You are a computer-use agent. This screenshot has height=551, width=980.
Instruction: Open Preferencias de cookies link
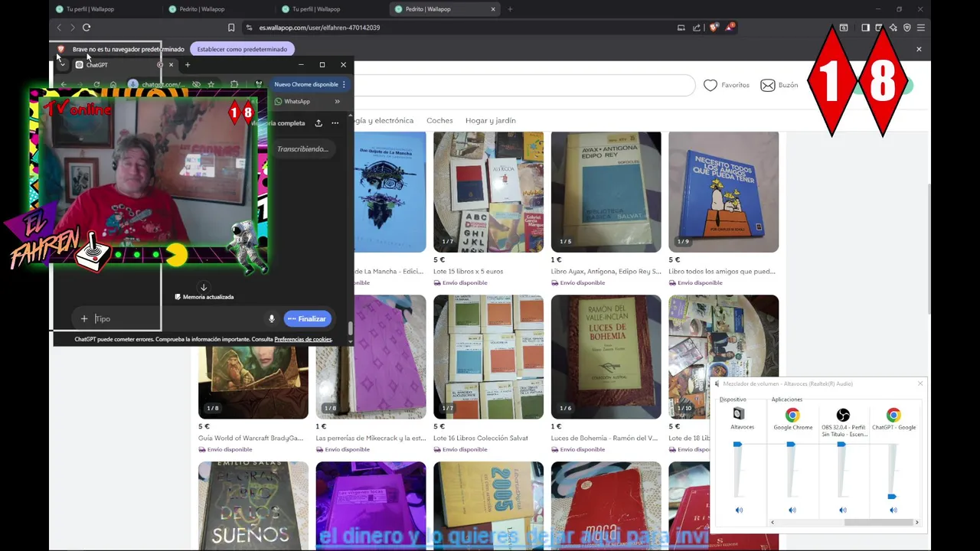[303, 339]
